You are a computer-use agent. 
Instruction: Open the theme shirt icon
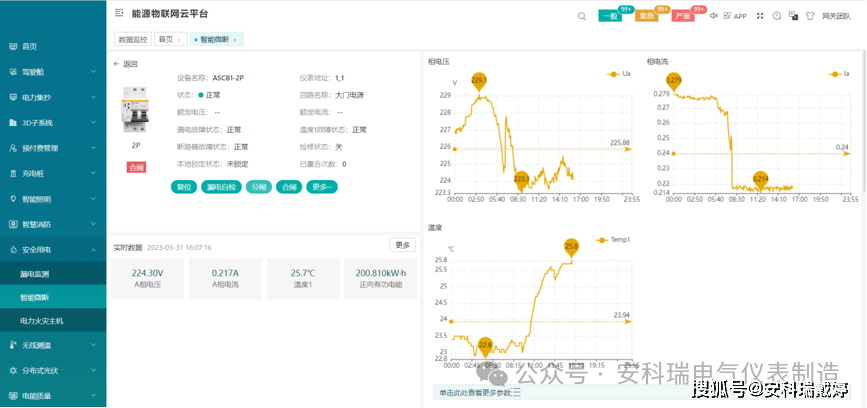coord(811,15)
